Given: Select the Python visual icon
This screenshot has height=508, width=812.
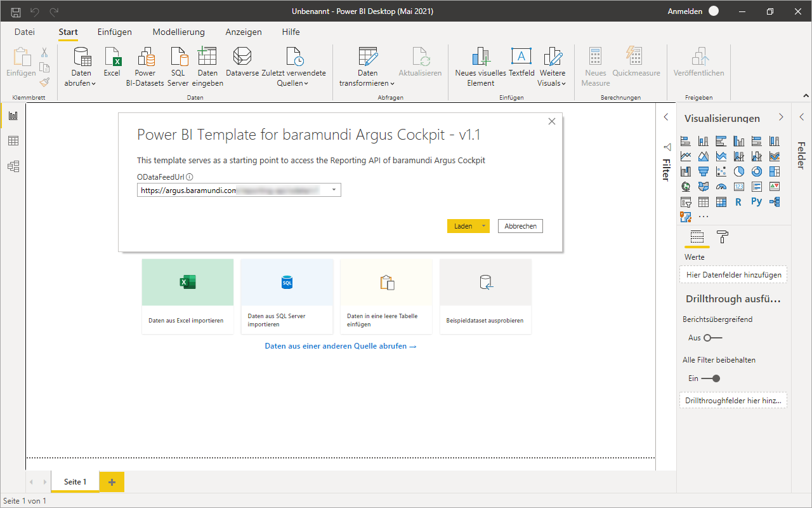Looking at the screenshot, I should point(756,202).
